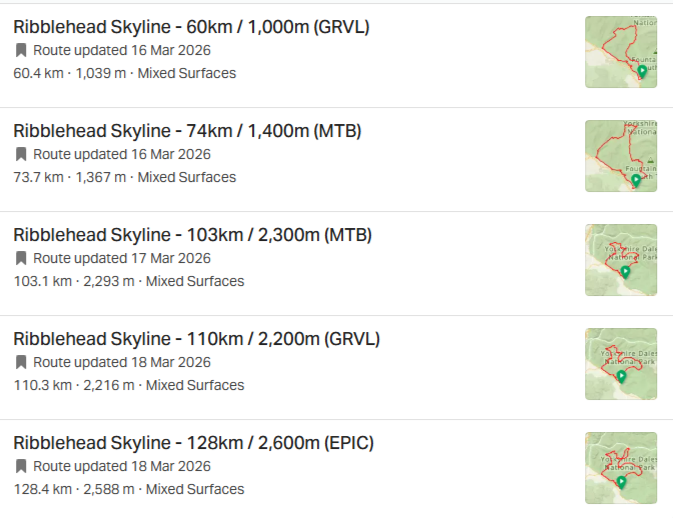Viewport: 673px width, 518px height.
Task: Click the 103.1 km · 2,293 m stats line
Action: point(128,281)
